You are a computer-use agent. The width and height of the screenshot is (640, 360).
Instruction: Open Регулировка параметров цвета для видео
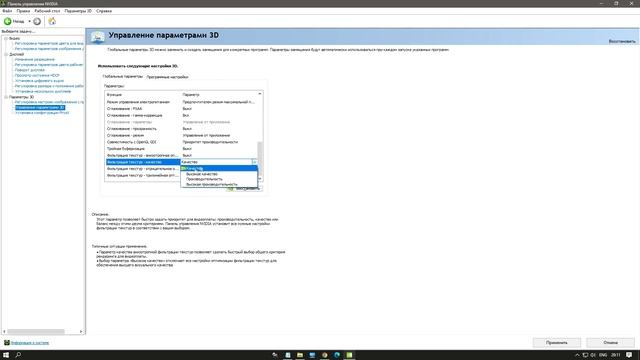[49, 43]
